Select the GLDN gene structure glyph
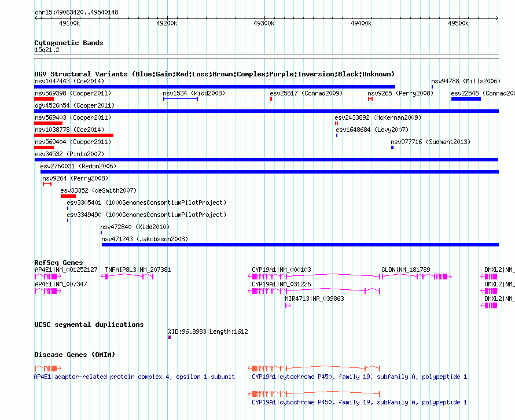This screenshot has width=515, height=420. [x=416, y=277]
